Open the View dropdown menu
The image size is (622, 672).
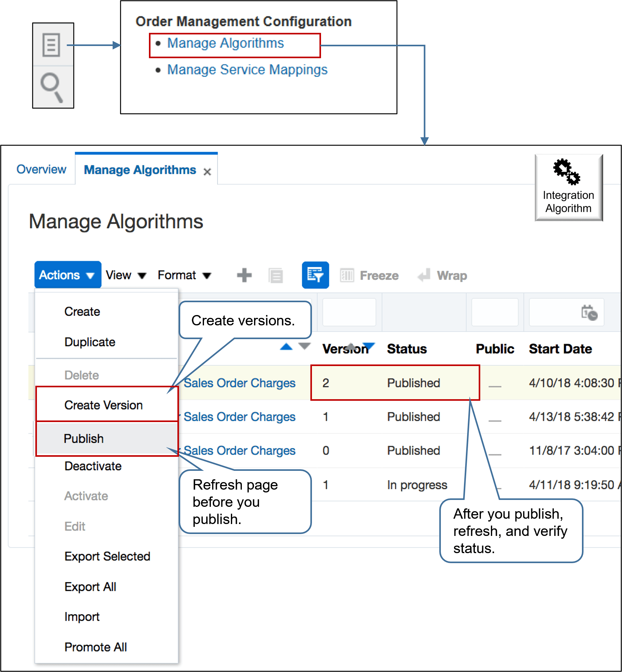125,275
